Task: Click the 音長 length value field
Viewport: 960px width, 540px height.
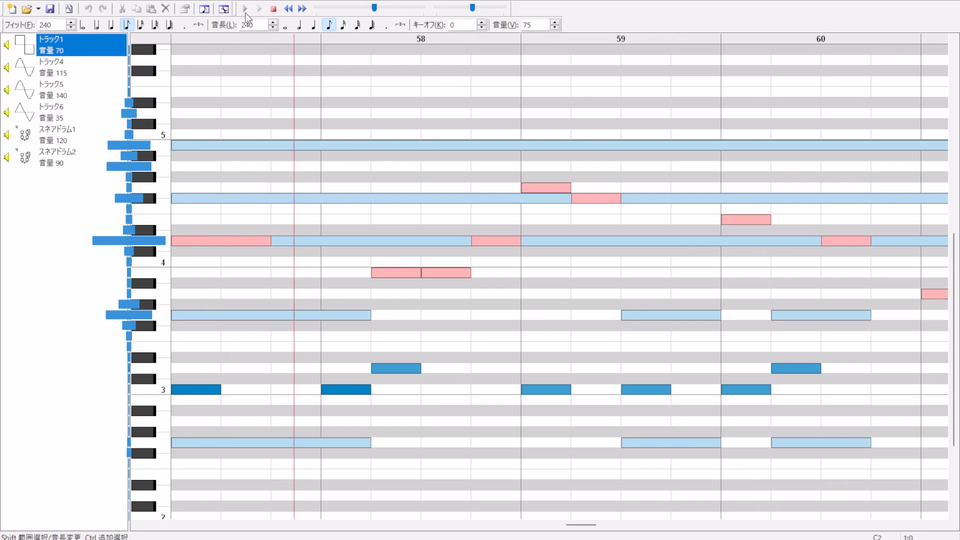Action: (253, 24)
